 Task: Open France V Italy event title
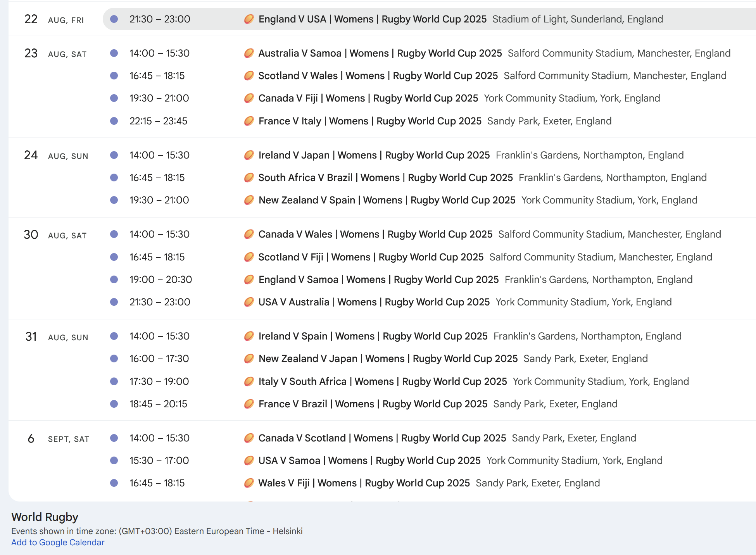[370, 121]
